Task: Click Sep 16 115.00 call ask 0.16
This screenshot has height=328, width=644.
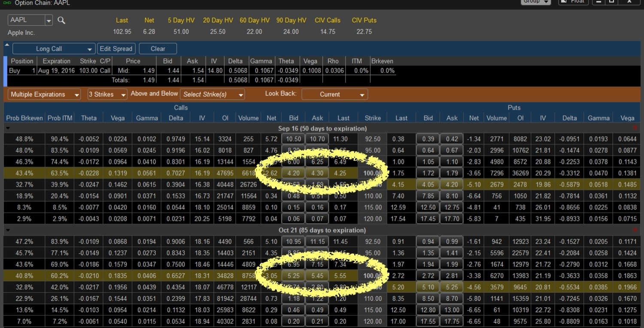Action: pos(317,207)
